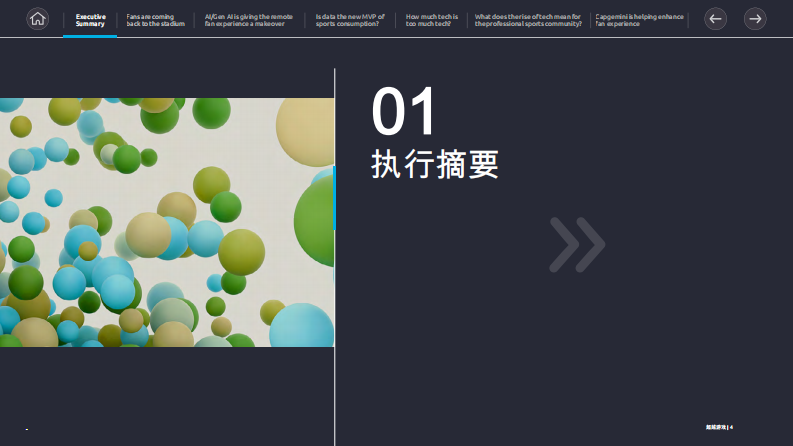Click the next page arrow button

(755, 18)
